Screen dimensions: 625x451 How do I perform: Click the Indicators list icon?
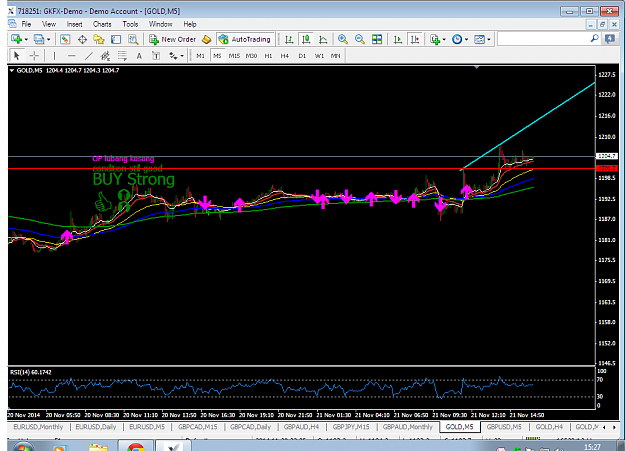[x=435, y=39]
